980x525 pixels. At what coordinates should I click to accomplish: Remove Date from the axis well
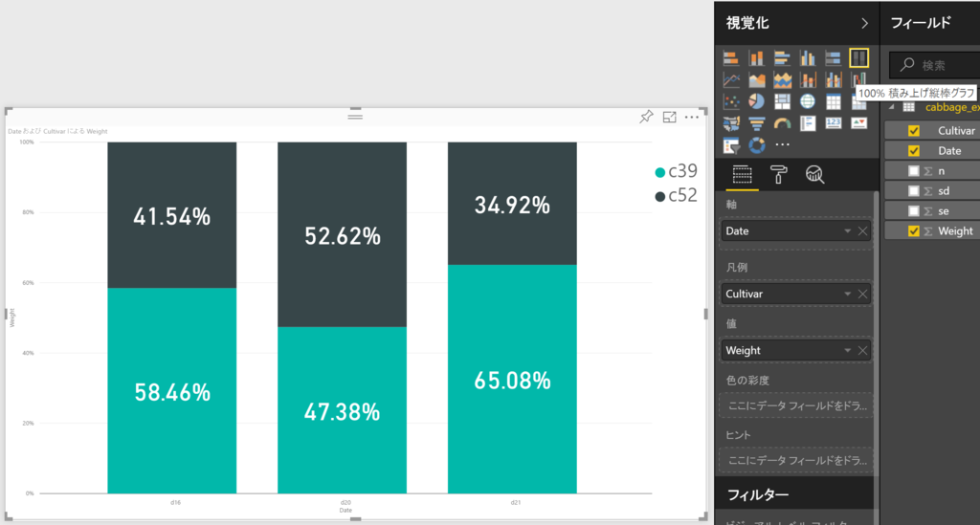point(862,231)
